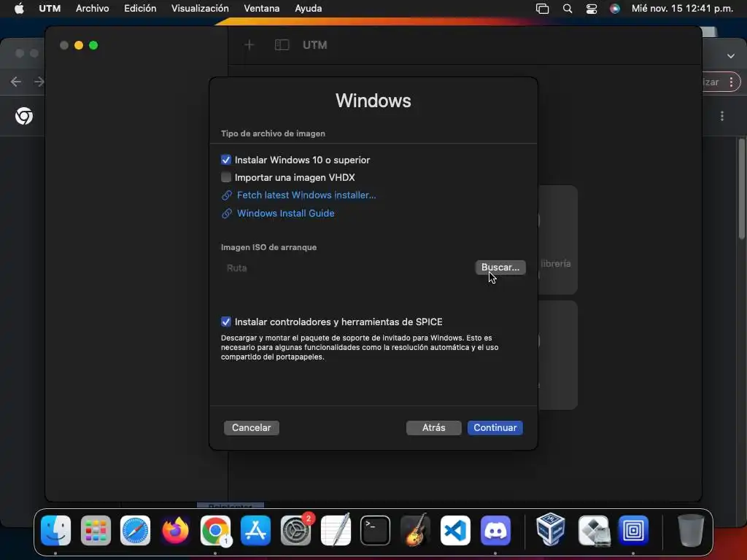Open Finder from the dock
This screenshot has width=747, height=560.
click(x=55, y=530)
